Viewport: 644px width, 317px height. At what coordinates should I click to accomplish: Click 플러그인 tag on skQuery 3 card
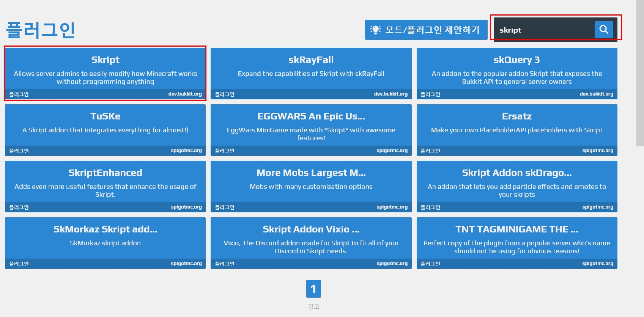click(x=430, y=94)
